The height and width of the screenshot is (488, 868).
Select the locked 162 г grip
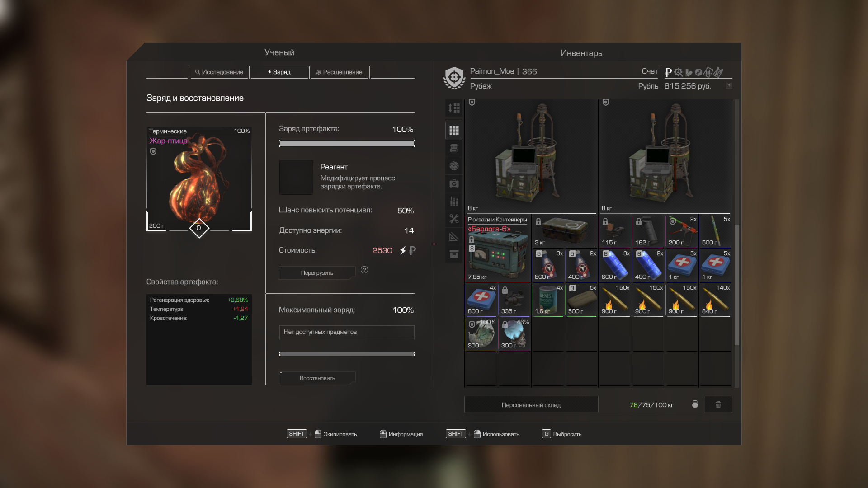pos(648,231)
